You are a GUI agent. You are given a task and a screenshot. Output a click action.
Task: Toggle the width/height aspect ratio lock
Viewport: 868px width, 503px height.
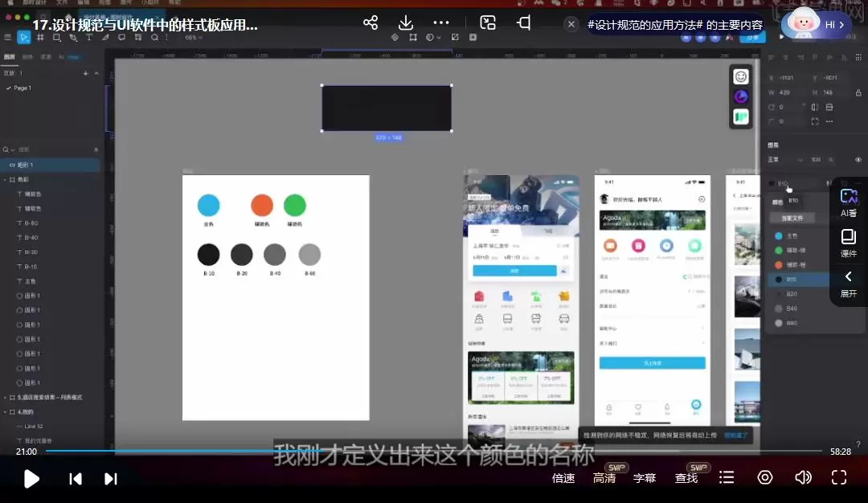[858, 93]
